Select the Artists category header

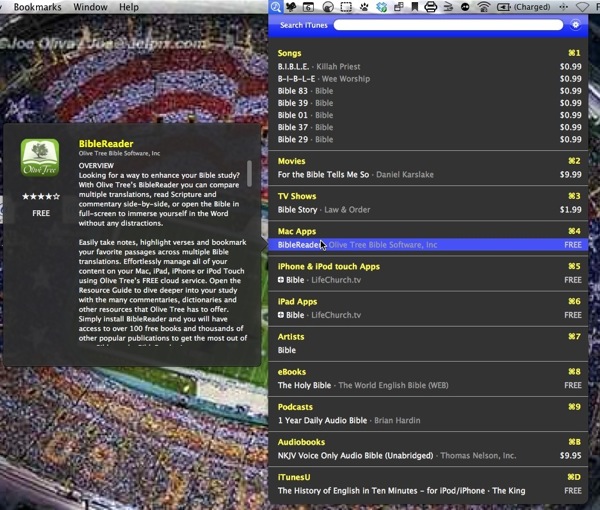(291, 337)
